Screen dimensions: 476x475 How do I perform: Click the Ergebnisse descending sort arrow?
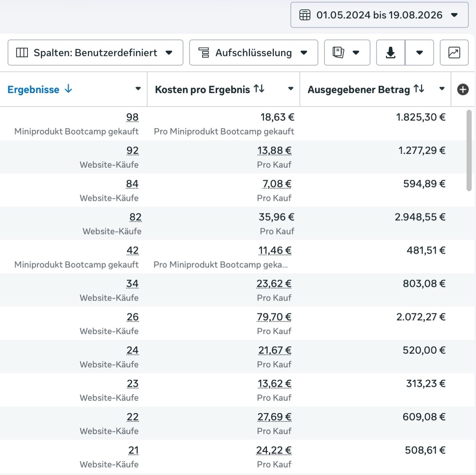coord(68,89)
